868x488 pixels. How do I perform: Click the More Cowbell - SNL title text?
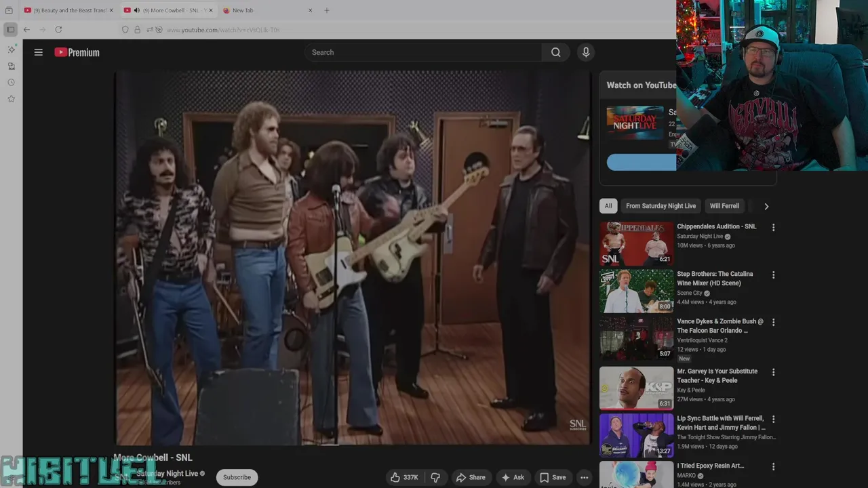pos(153,457)
